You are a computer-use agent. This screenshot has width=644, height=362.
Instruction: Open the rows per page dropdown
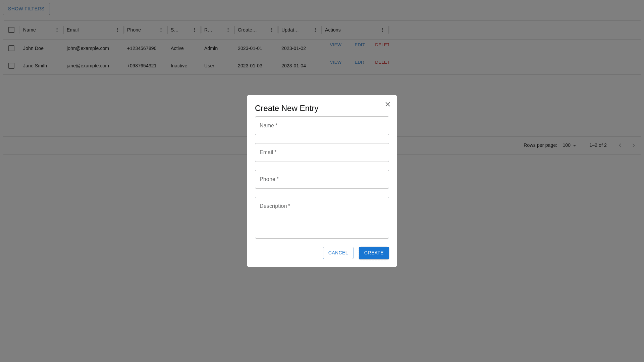pos(570,145)
